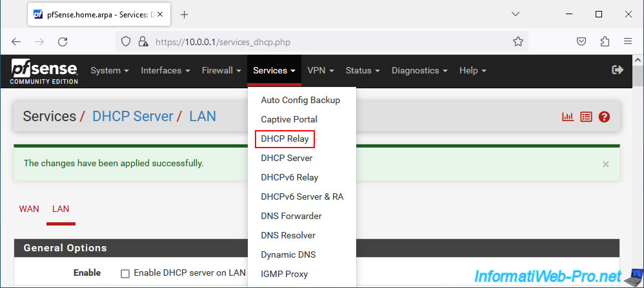Viewport: 644px width, 288px height.
Task: Open the Pocket save icon
Action: click(581, 41)
